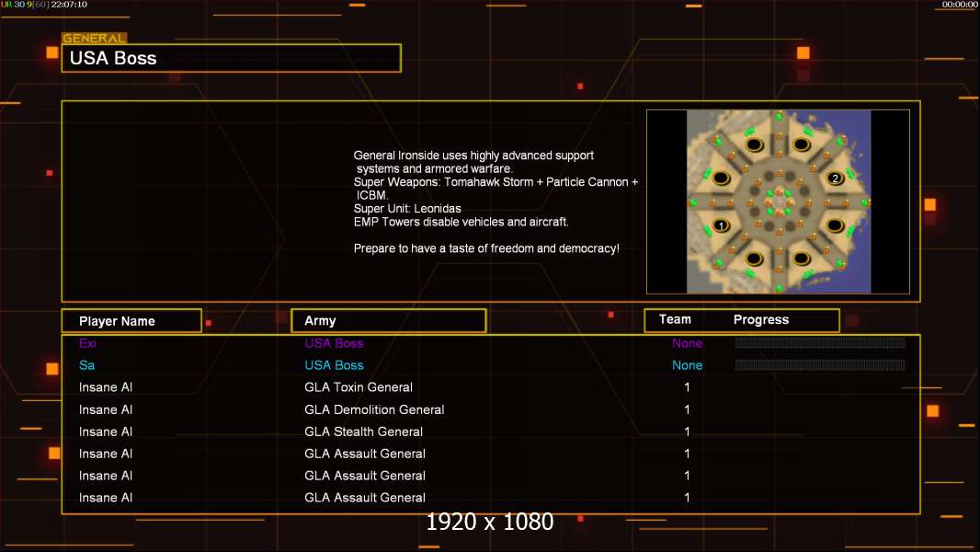Click Exi's purple USA Boss army entry
Screen dimensions: 980x552
coord(334,343)
